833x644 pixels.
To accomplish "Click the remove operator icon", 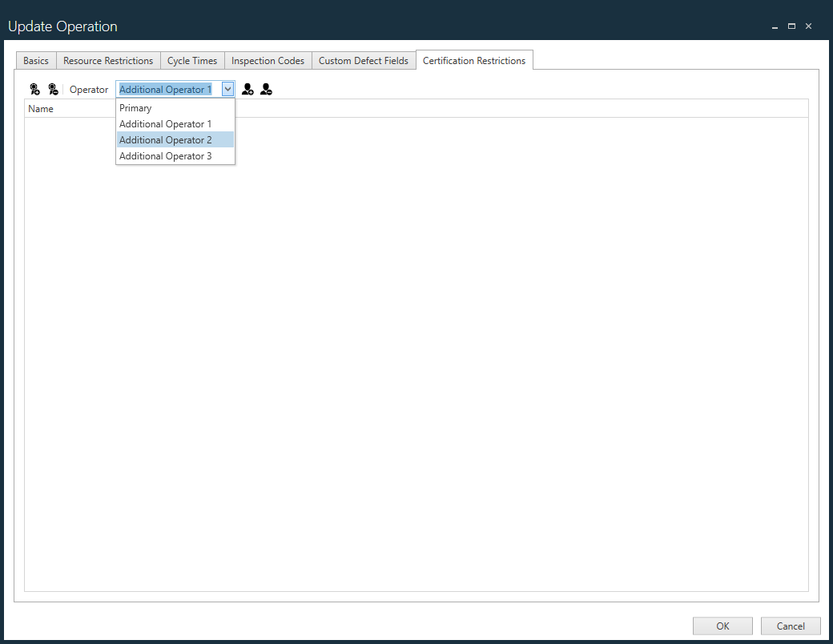I will click(266, 90).
